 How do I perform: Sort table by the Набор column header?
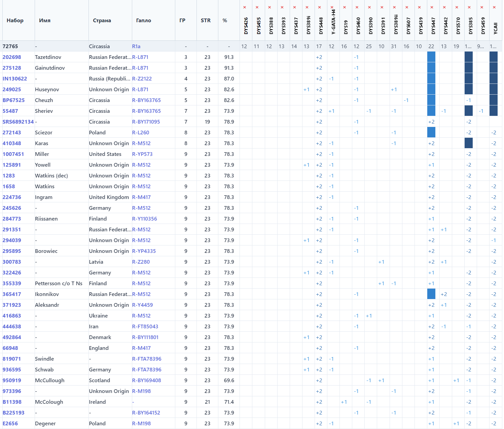(x=15, y=21)
